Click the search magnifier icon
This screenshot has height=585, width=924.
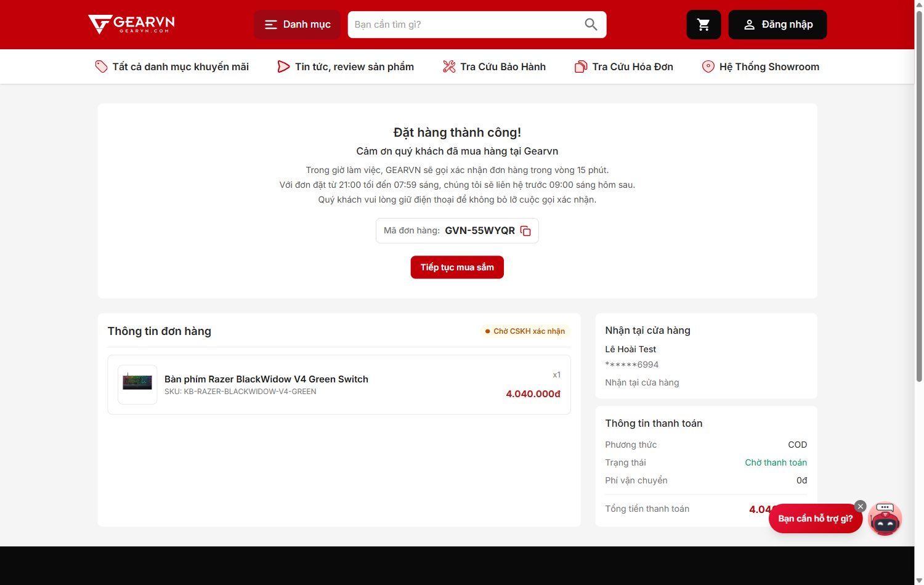pos(591,25)
